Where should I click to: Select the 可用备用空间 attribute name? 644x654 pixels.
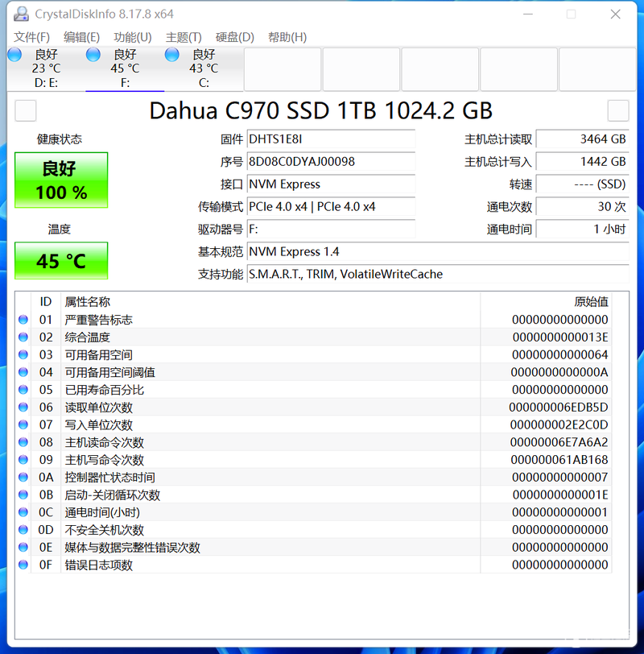click(x=98, y=355)
